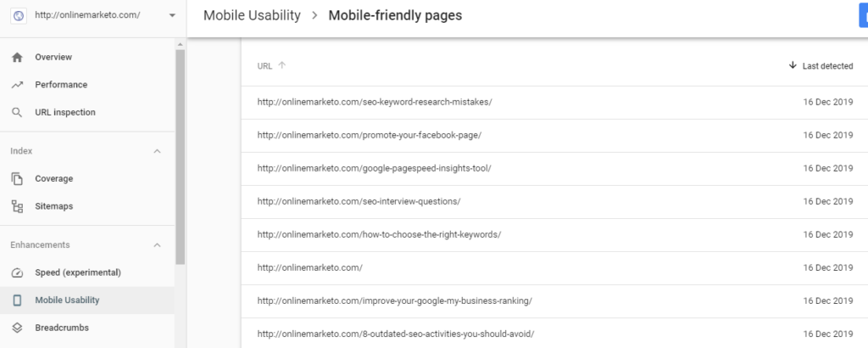Click the Speed gauge icon
868x348 pixels.
pyautogui.click(x=17, y=272)
